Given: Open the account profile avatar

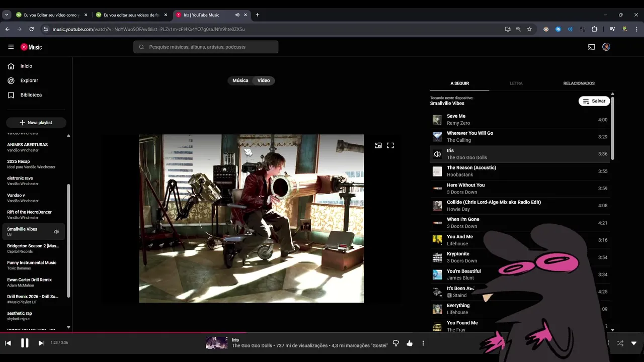Looking at the screenshot, I should (606, 47).
